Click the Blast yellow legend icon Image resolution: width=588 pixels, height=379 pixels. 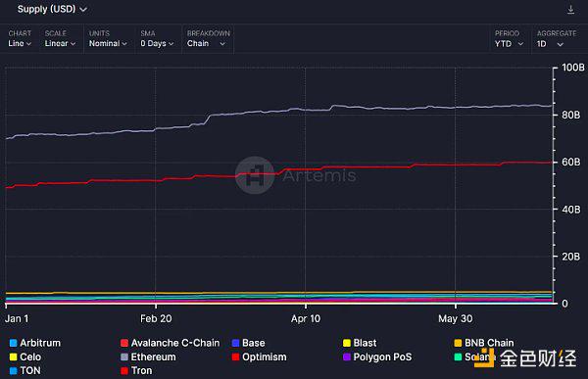click(x=347, y=343)
